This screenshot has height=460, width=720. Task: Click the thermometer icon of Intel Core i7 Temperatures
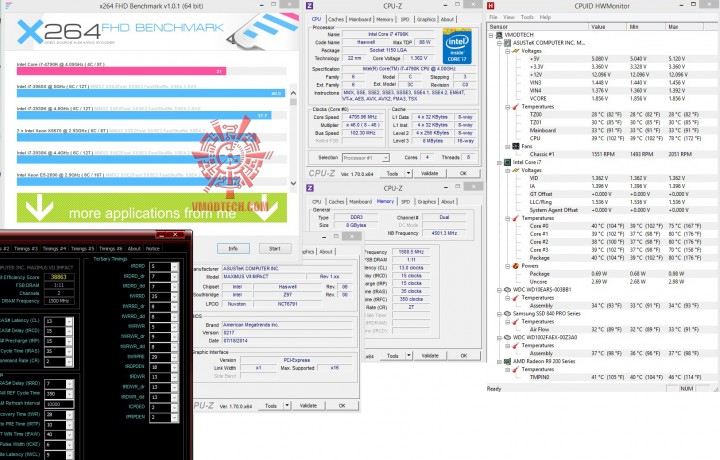(516, 218)
